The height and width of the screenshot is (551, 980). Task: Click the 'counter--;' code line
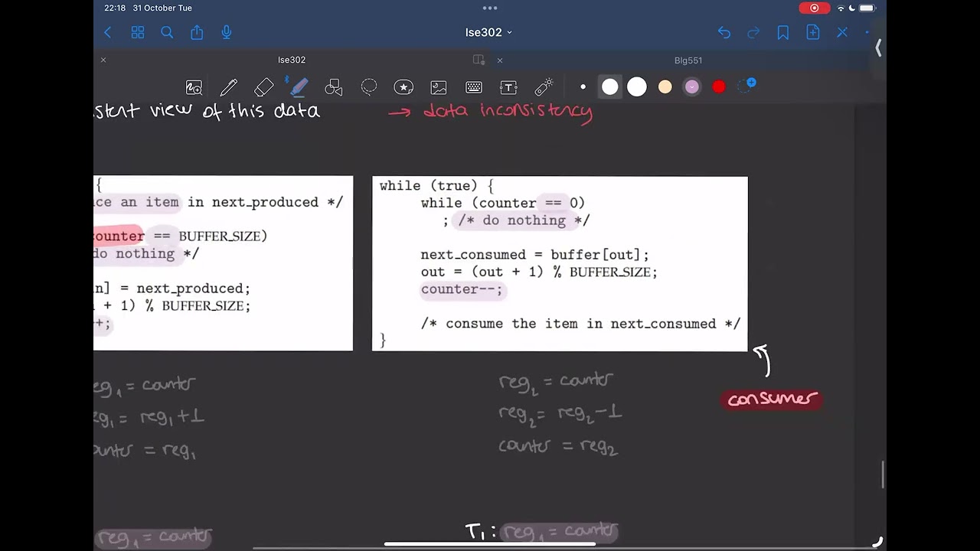pyautogui.click(x=462, y=289)
